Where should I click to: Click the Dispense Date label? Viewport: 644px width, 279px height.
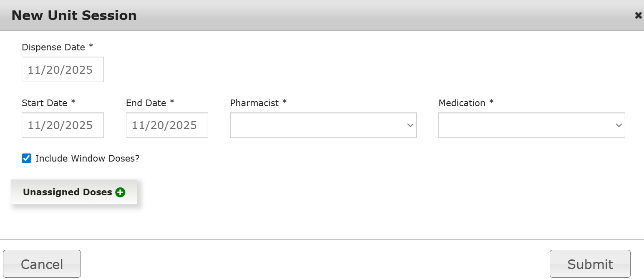(53, 47)
